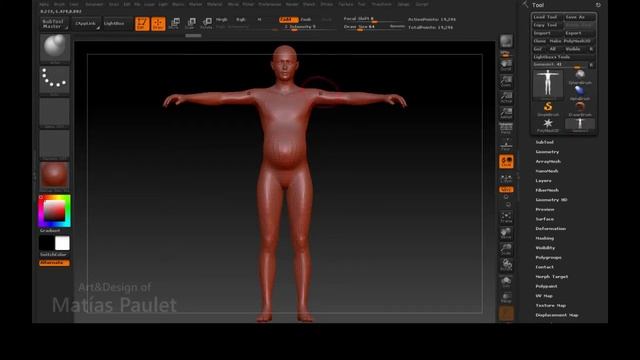Open the Document menu
Image resolution: width=640 pixels, height=360 pixels.
click(94, 4)
